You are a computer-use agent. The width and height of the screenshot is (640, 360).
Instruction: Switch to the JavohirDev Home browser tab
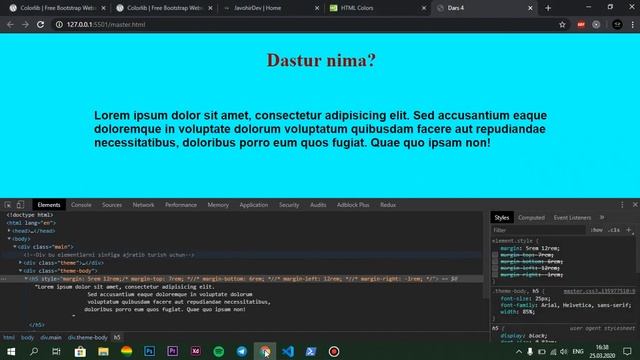coord(271,8)
